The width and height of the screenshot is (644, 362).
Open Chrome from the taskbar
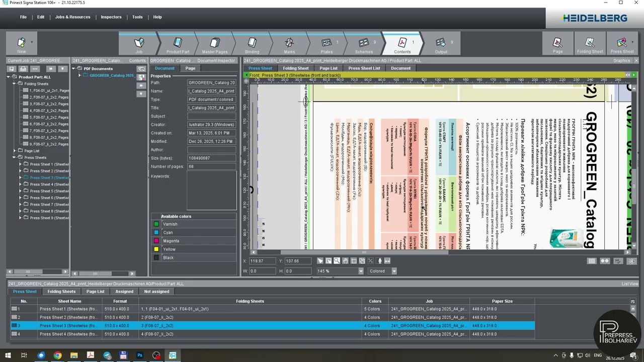point(57,355)
